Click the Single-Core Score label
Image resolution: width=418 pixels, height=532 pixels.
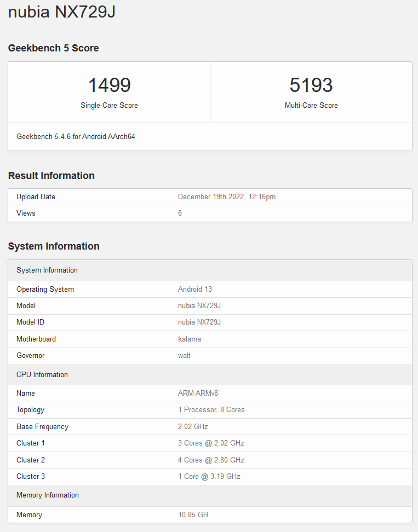click(x=109, y=105)
